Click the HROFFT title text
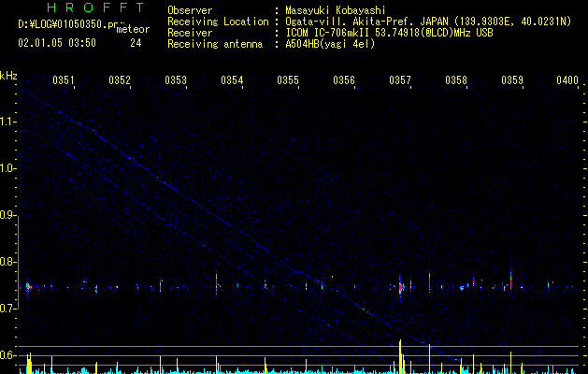Screen dimensions: 588x374 [95, 7]
